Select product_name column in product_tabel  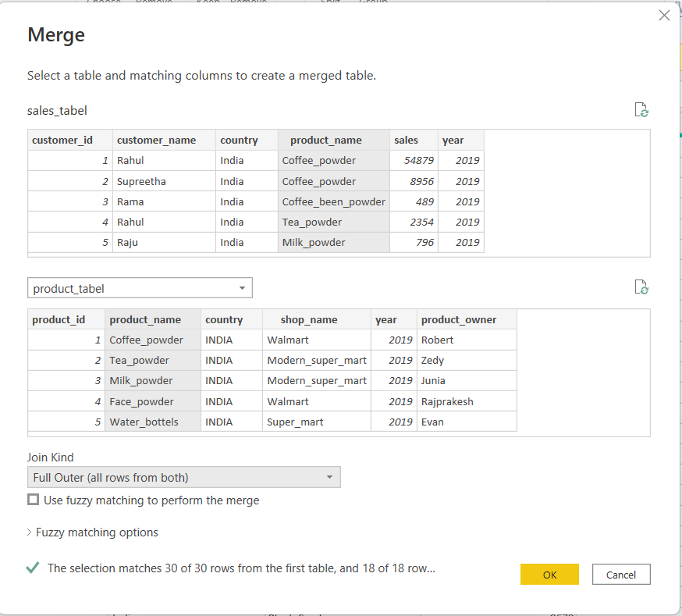(x=145, y=320)
